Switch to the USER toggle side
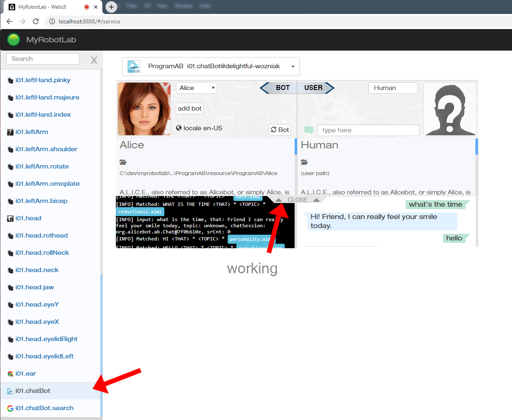The height and width of the screenshot is (420, 512). (315, 88)
